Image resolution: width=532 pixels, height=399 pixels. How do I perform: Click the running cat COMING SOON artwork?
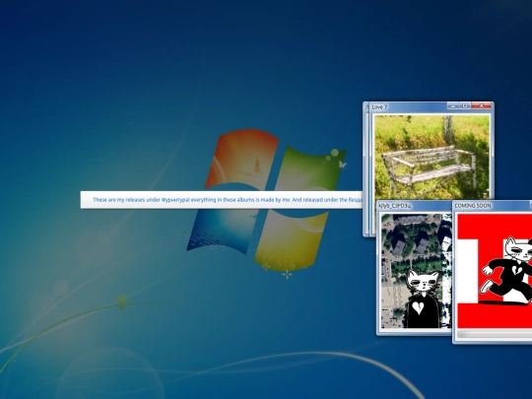tap(495, 271)
